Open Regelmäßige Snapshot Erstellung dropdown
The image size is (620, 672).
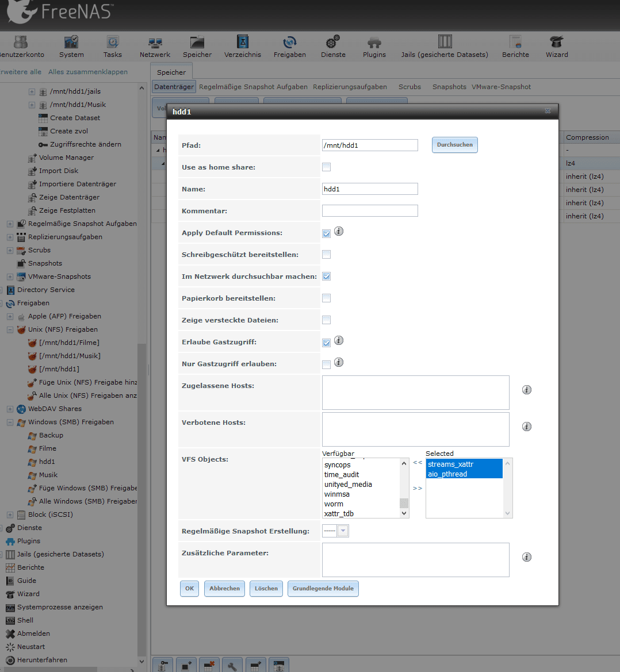click(343, 531)
